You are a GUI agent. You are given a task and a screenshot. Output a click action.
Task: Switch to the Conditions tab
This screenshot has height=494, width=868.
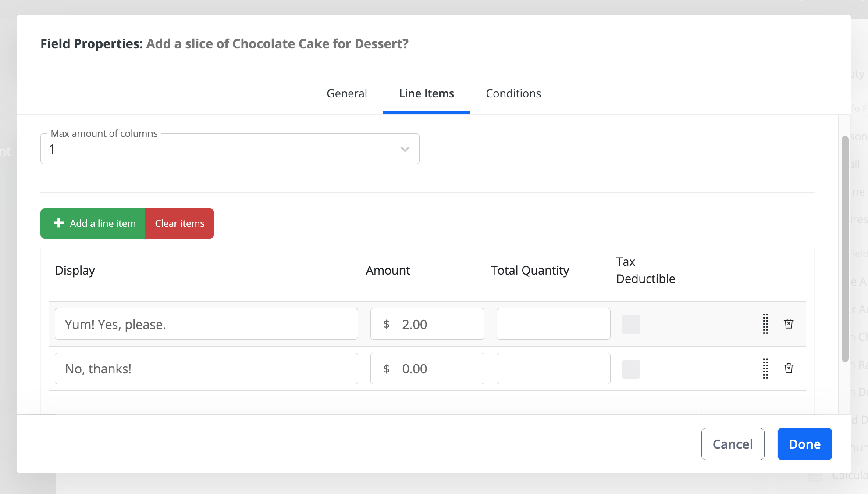pyautogui.click(x=513, y=93)
